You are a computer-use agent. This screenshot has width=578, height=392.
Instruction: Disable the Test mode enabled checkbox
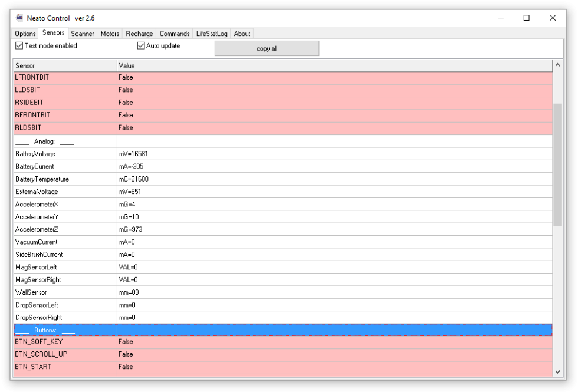tap(19, 46)
